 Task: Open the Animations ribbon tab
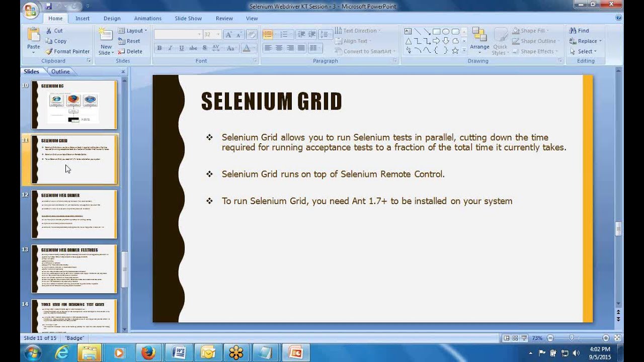148,18
